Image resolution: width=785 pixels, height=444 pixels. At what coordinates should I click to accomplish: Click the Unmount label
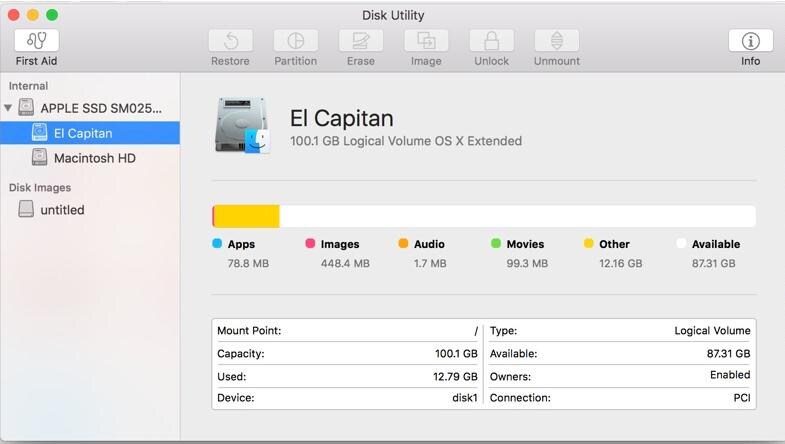point(557,61)
